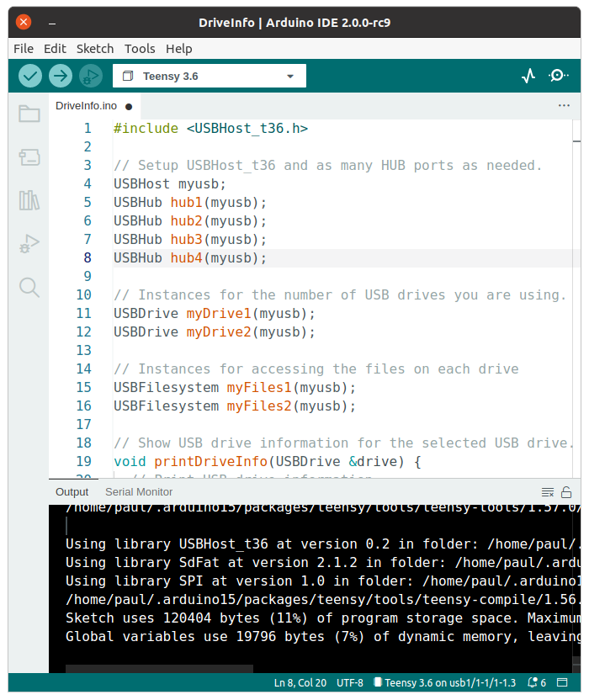589x700 pixels.
Task: Minimize the Arduino IDE window
Action: (52, 23)
